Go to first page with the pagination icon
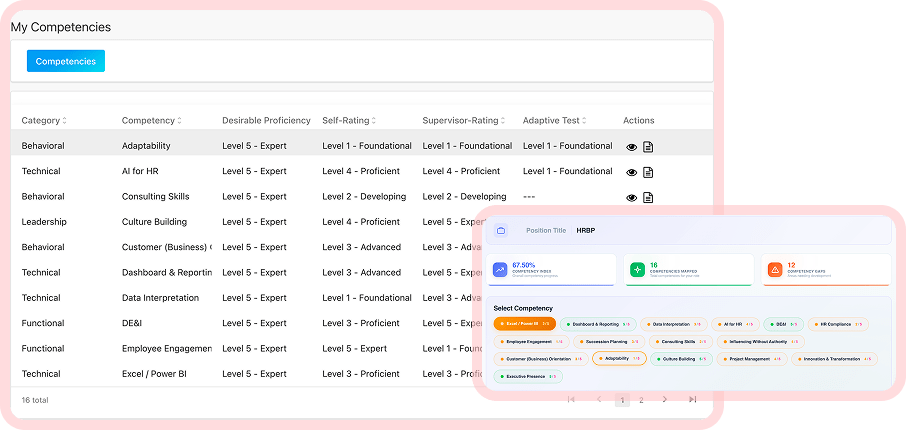 [571, 399]
